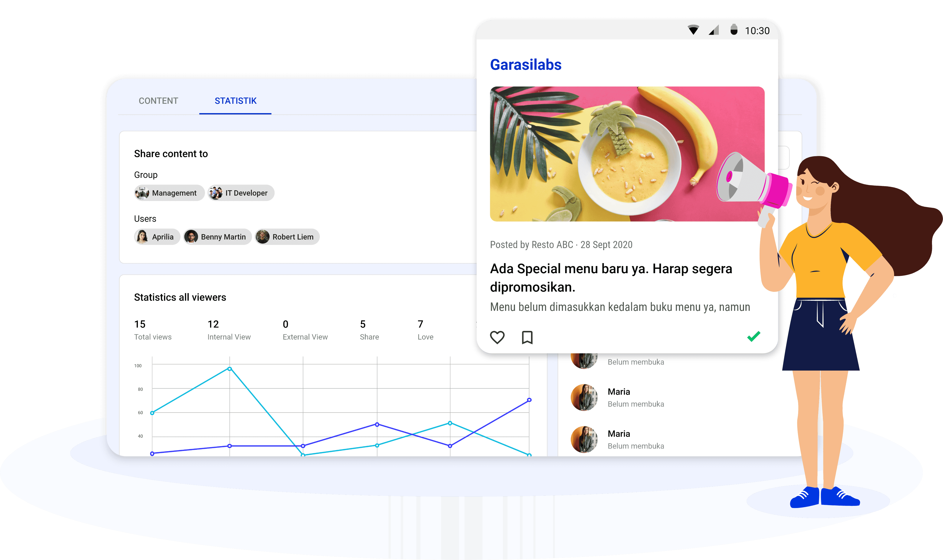The image size is (943, 560).
Task: Toggle visibility of Internal View stat
Action: coord(229,330)
